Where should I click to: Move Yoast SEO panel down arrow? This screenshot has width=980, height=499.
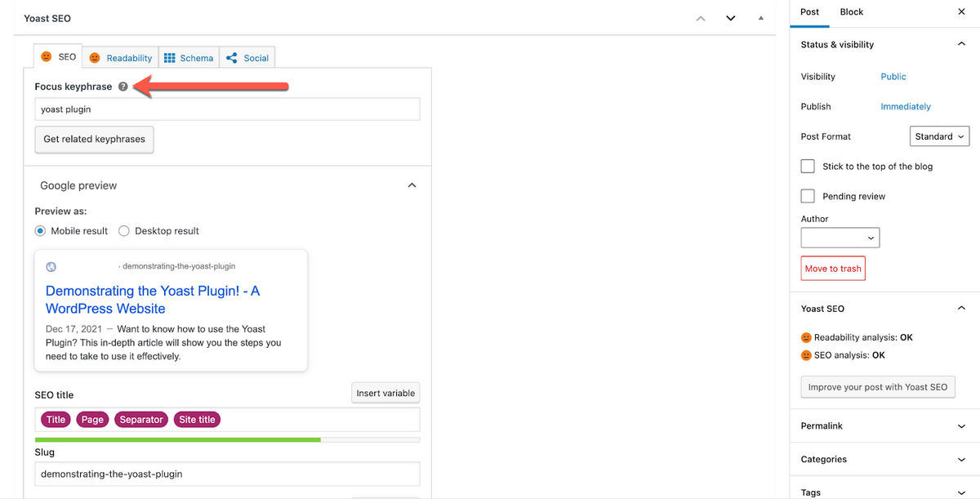[731, 18]
